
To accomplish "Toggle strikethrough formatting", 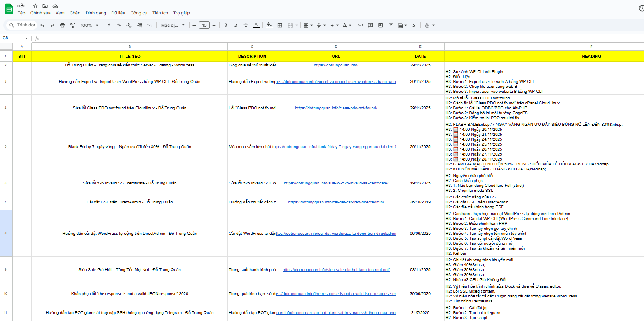I will (x=246, y=25).
